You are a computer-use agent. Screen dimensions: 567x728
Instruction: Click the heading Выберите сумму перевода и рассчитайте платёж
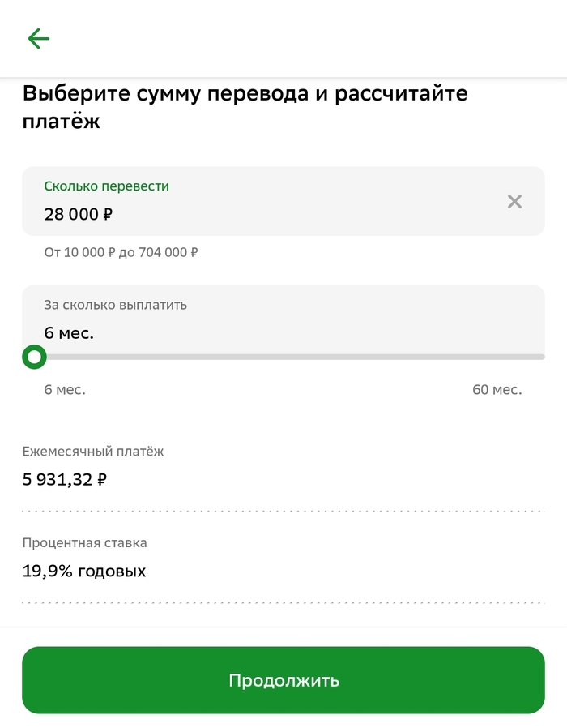[245, 107]
